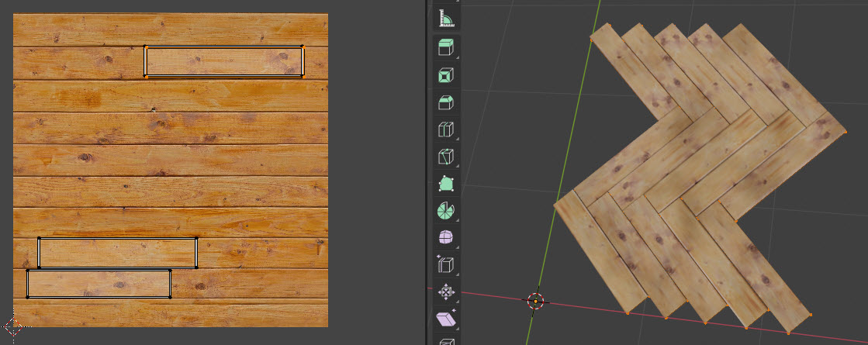The image size is (868, 345).
Task: Click the 2D cursor in UV editor corner
Action: [x=12, y=327]
